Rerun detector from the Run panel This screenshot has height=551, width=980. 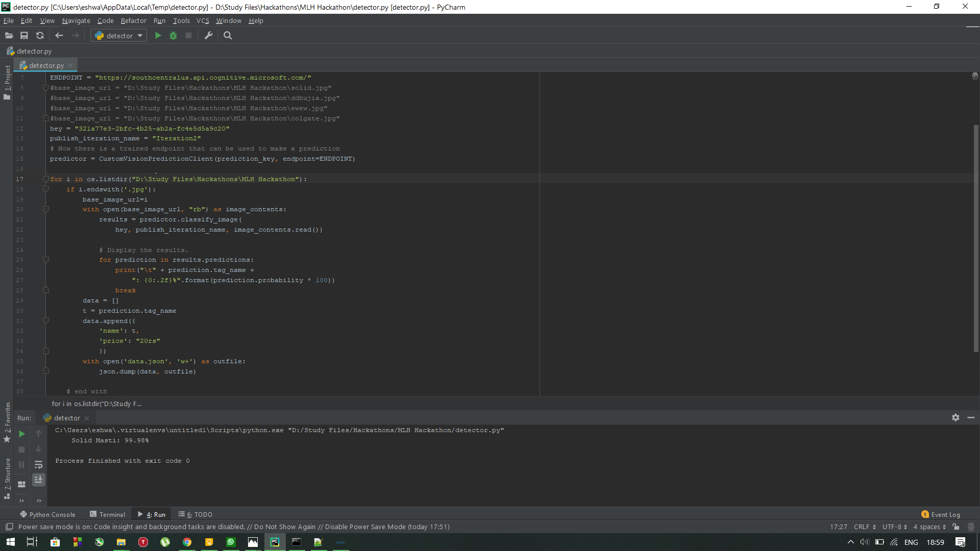(x=21, y=434)
